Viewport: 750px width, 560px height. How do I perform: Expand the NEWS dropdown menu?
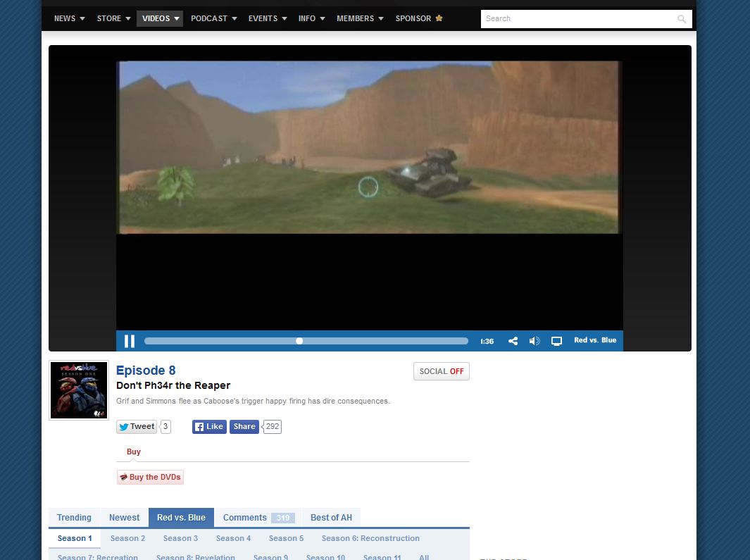[x=69, y=18]
